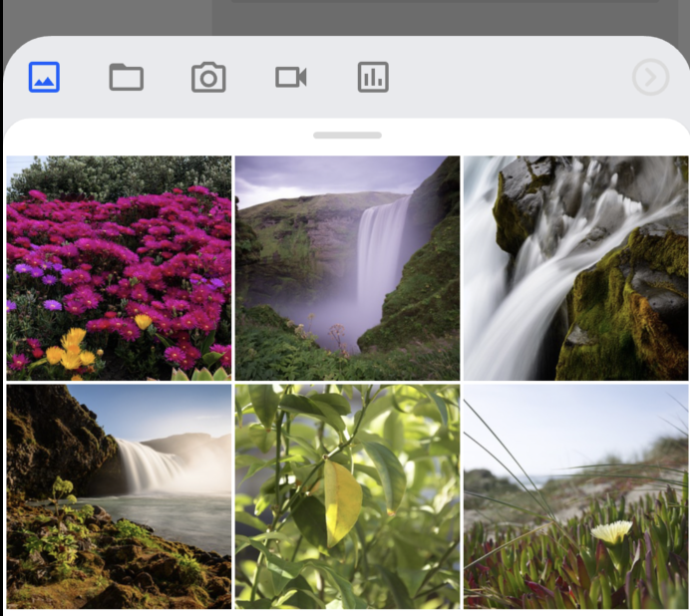This screenshot has height=616, width=690.
Task: Tap the video camera record icon
Action: 290,77
